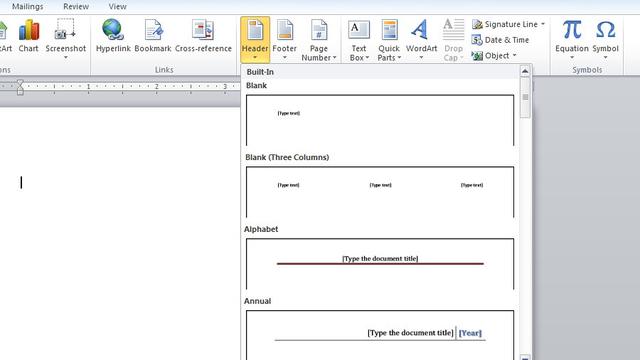Open the Symbol dropdown arrow
This screenshot has width=640, height=360.
pos(606,58)
